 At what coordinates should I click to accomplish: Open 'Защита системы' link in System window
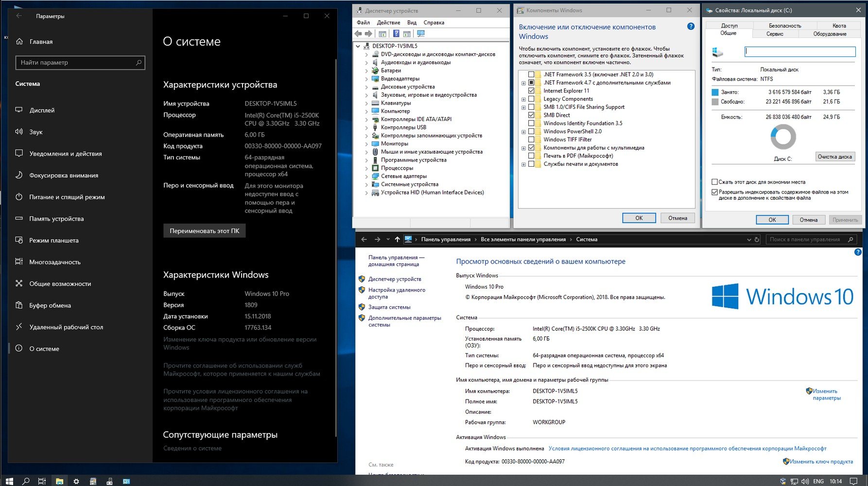389,307
